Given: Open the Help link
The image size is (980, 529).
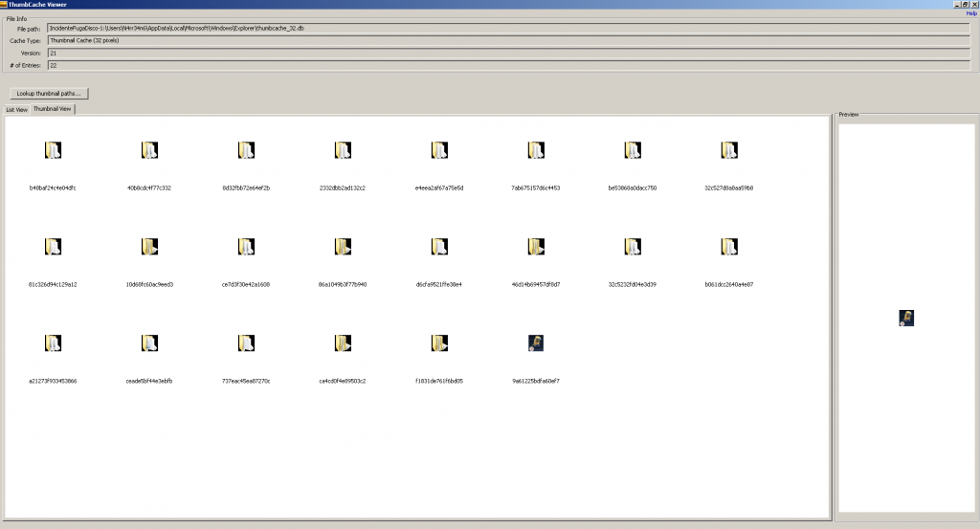Looking at the screenshot, I should 970,13.
